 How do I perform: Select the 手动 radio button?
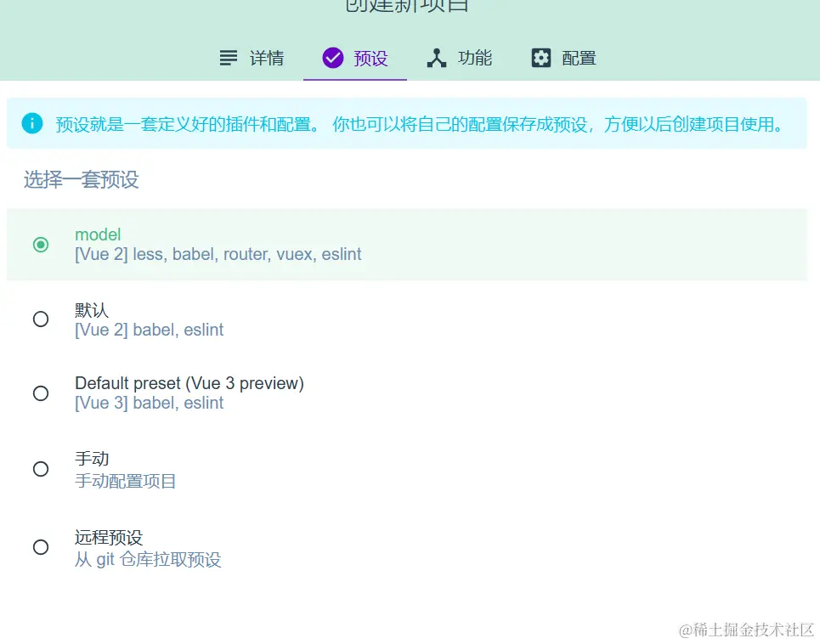(x=41, y=469)
